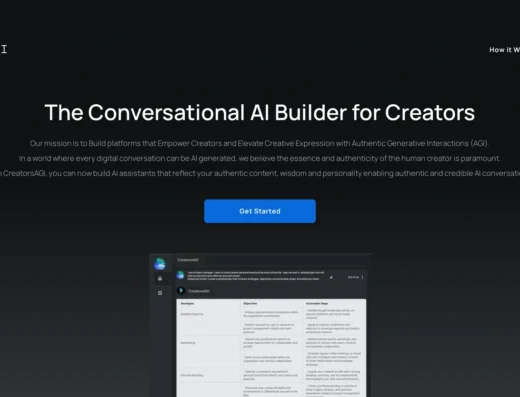Click the main headline about Conversational AI Builder
This screenshot has width=520, height=397.
[x=260, y=112]
